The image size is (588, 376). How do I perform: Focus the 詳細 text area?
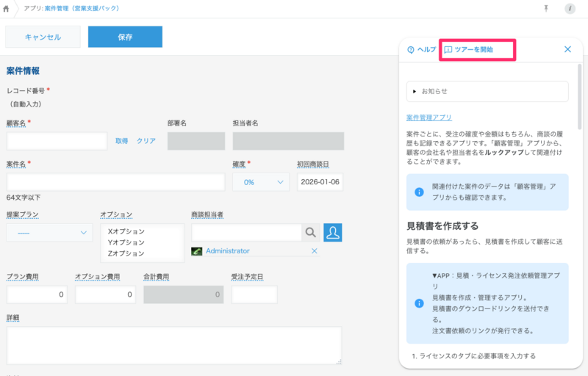[174, 346]
